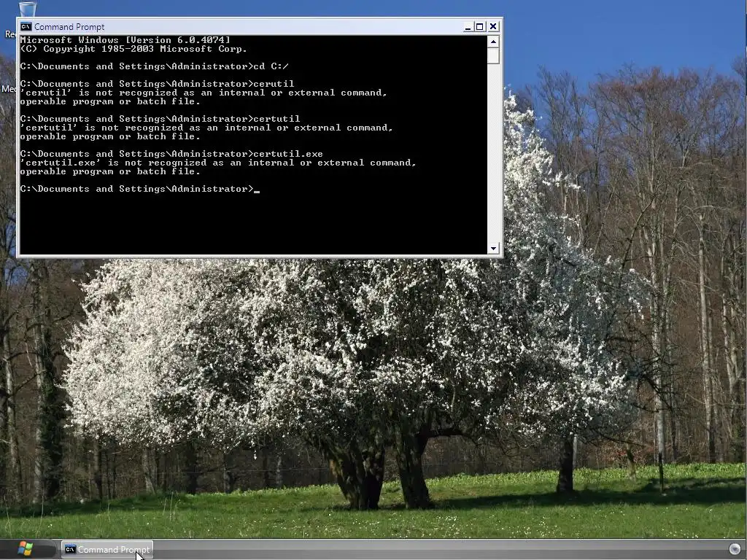Click the 'Microsoft Windows [Version 6.0.4074]' line
This screenshot has height=560, width=747.
(x=125, y=40)
